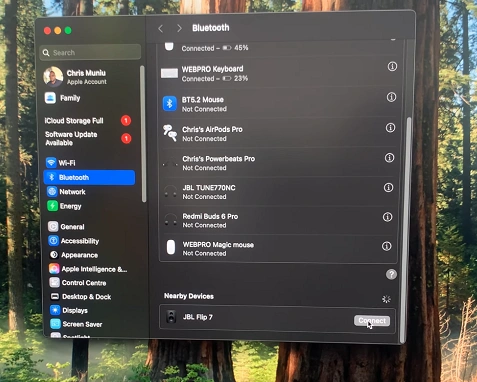This screenshot has width=477, height=382.
Task: Open info for JBL TUNE770NC
Action: tap(388, 188)
